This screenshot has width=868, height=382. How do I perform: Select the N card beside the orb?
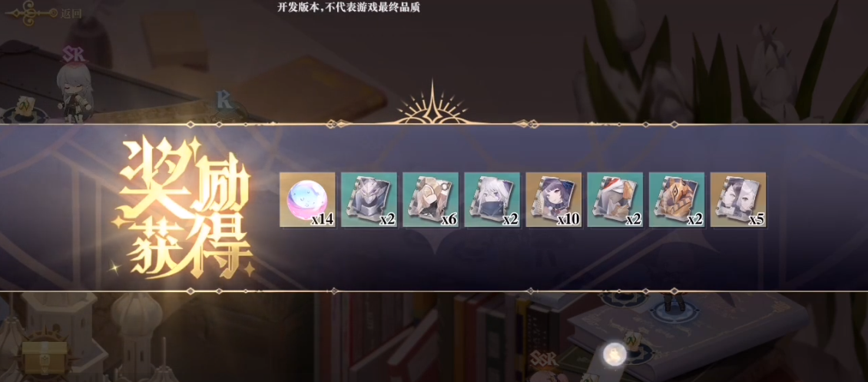pos(632,338)
